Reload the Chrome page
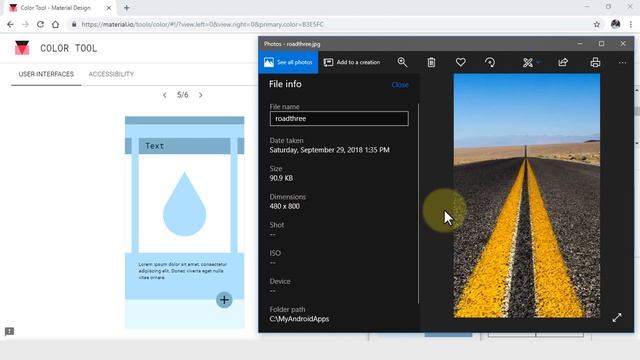 coord(40,24)
